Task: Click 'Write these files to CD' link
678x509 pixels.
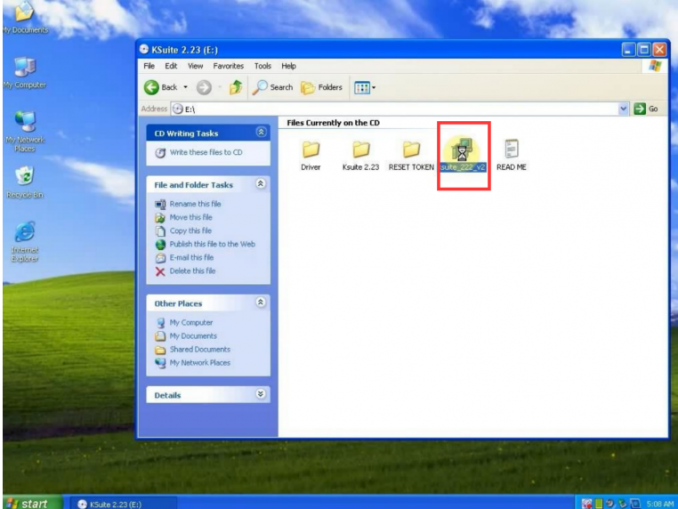Action: [x=205, y=152]
